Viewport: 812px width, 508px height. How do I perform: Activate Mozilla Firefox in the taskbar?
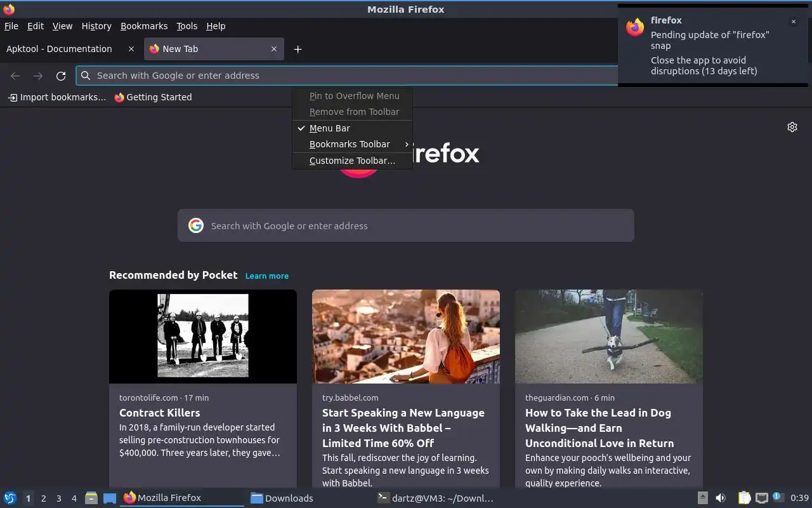(182, 498)
